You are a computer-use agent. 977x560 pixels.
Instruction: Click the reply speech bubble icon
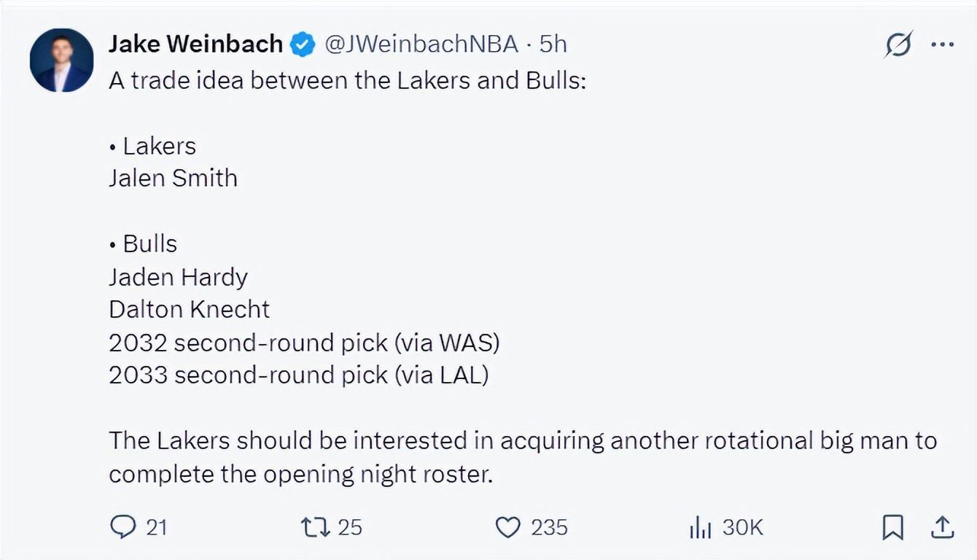[122, 527]
